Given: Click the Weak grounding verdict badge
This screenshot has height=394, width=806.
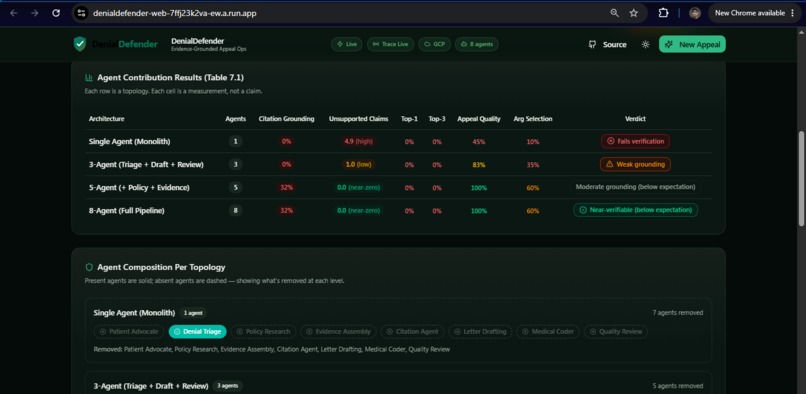Looking at the screenshot, I should 635,164.
